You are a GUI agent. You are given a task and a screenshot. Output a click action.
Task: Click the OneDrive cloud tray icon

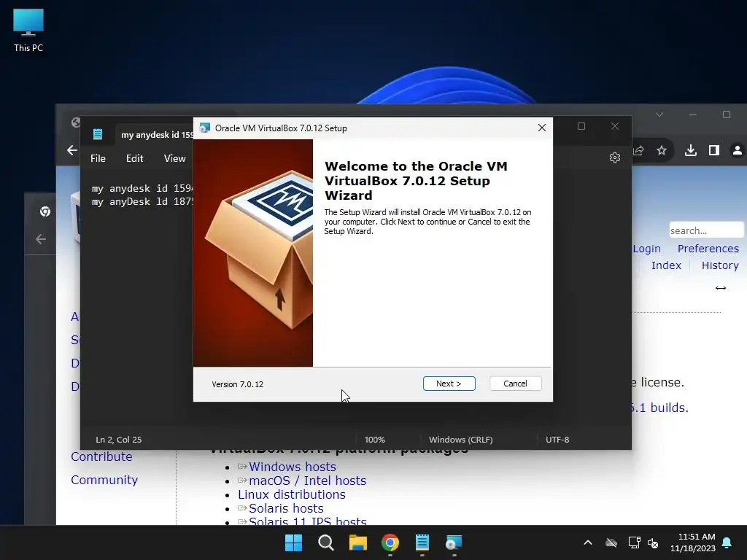click(611, 542)
